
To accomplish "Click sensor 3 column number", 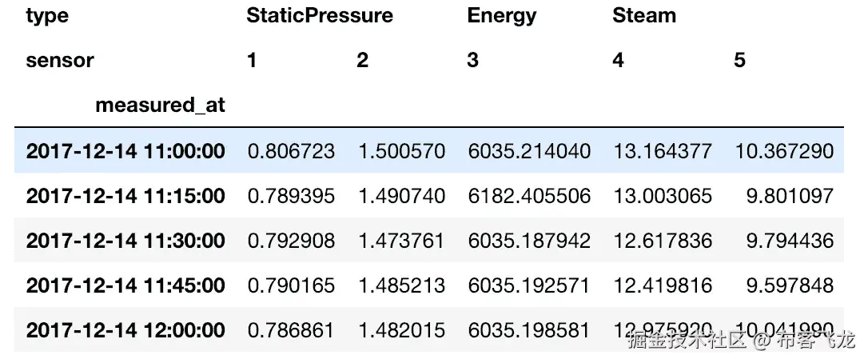I will point(472,61).
